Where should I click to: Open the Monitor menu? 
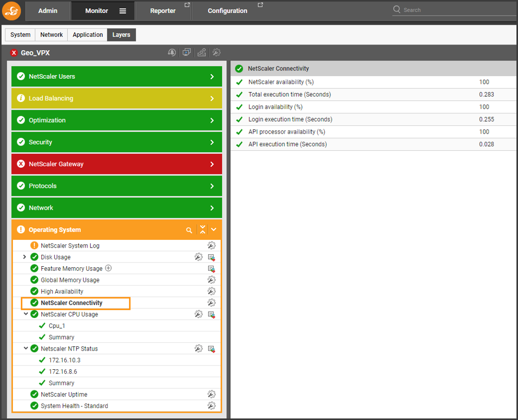point(96,11)
